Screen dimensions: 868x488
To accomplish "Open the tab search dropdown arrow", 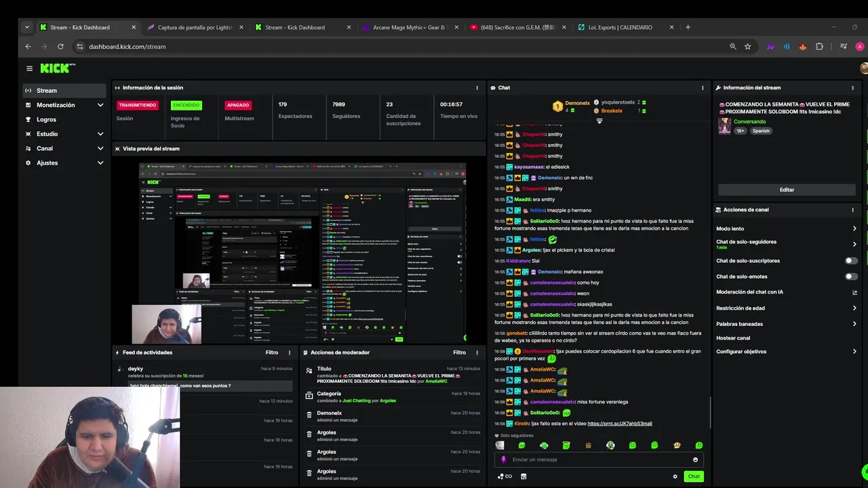I will (x=26, y=27).
